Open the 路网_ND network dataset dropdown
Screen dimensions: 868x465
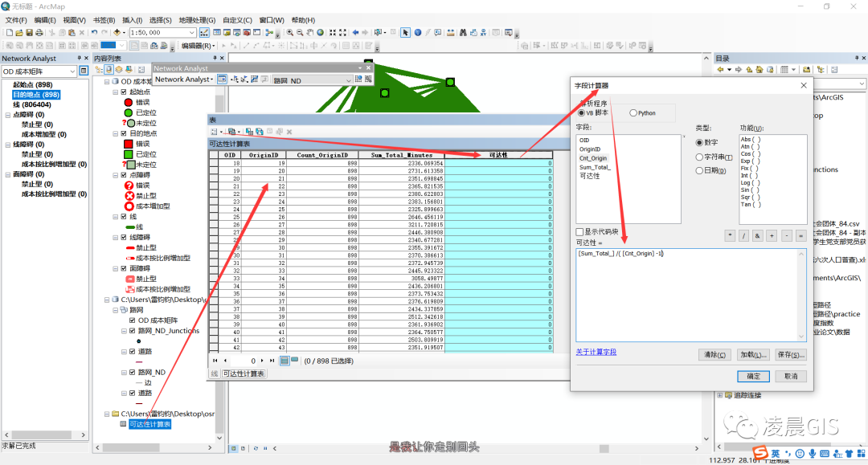pos(348,80)
